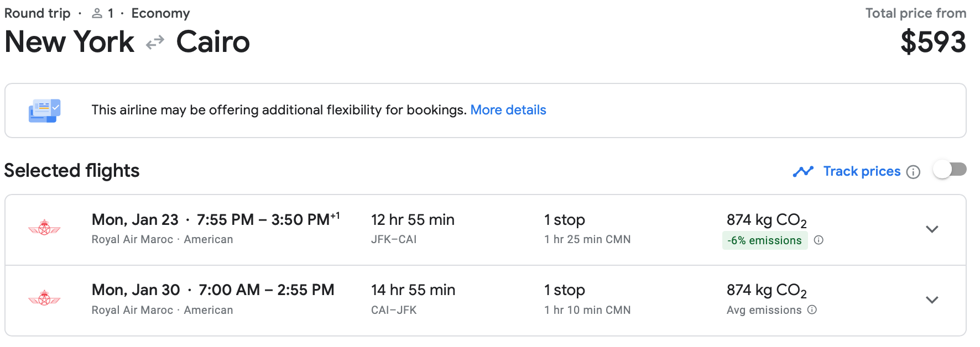Click the Royal Air Maroc logo on return flight
The image size is (980, 347).
(x=44, y=298)
